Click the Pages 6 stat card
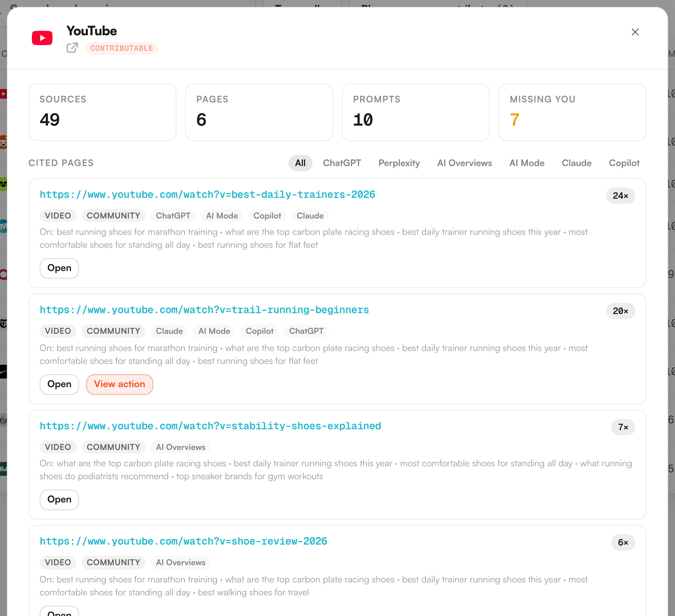 [x=259, y=112]
